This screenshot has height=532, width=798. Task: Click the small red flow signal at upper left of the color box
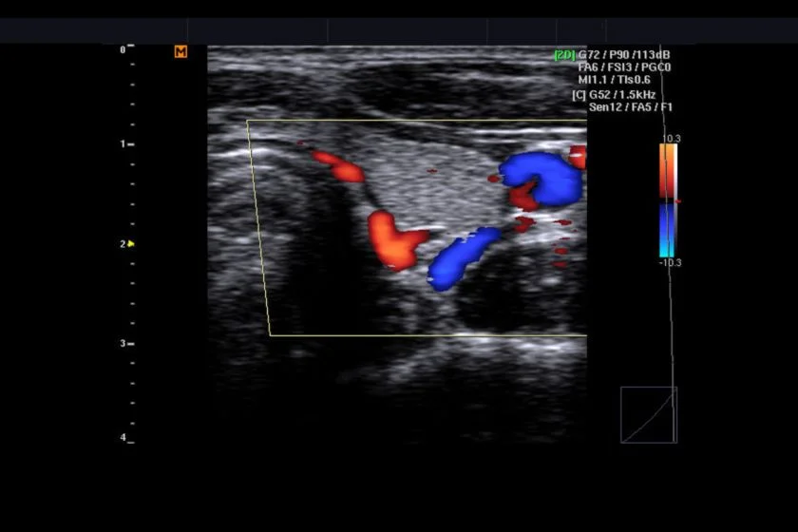(x=338, y=165)
